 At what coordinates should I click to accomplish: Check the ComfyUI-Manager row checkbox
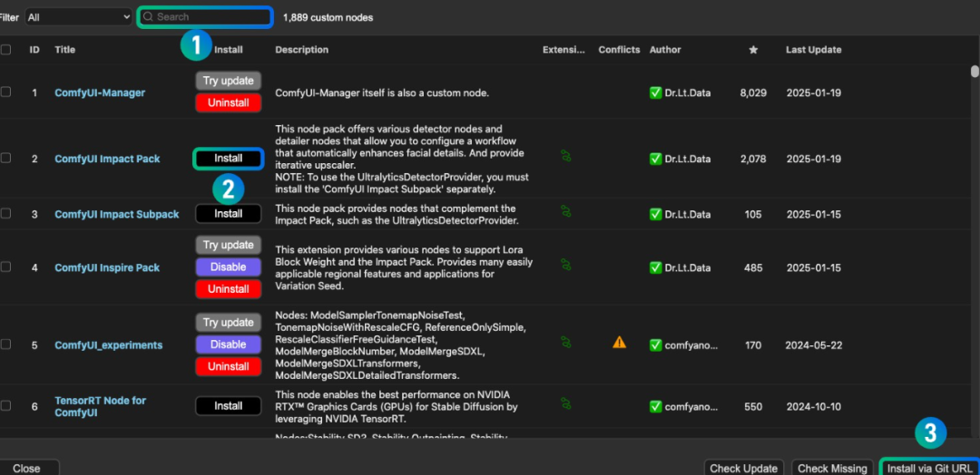click(x=5, y=92)
